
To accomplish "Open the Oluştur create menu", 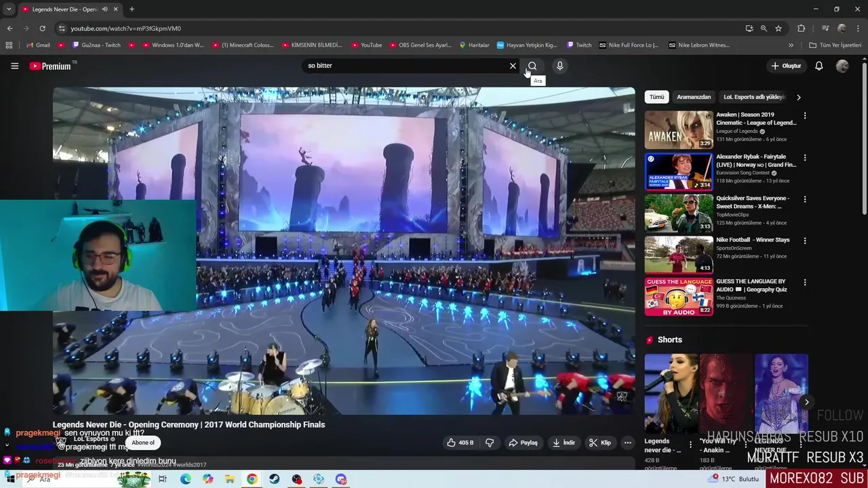I will click(x=786, y=66).
